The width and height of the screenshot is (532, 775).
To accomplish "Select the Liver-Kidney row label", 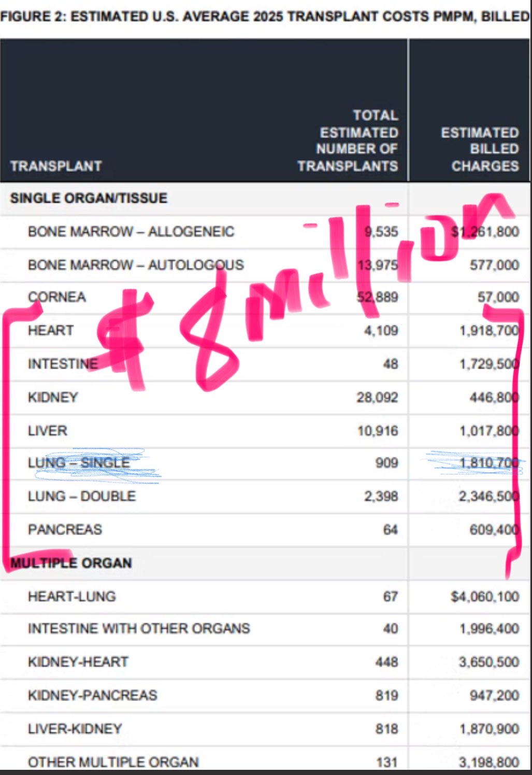I will point(75,729).
